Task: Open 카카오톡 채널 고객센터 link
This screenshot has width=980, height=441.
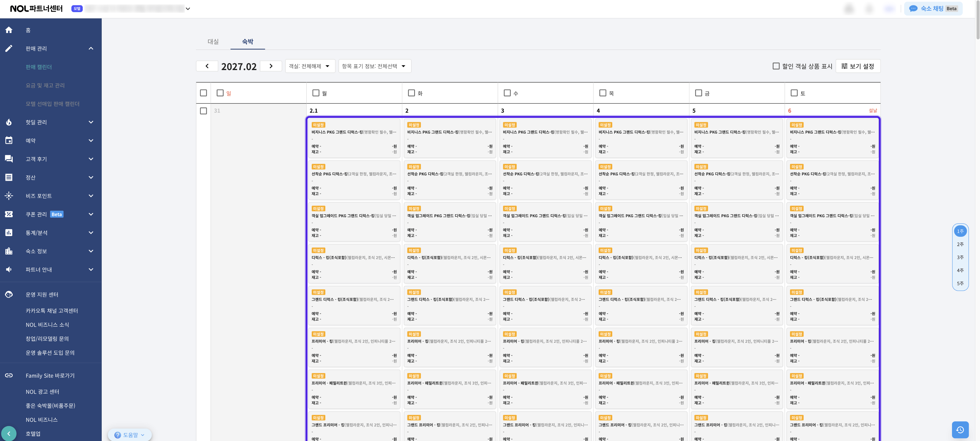Action: [52, 311]
